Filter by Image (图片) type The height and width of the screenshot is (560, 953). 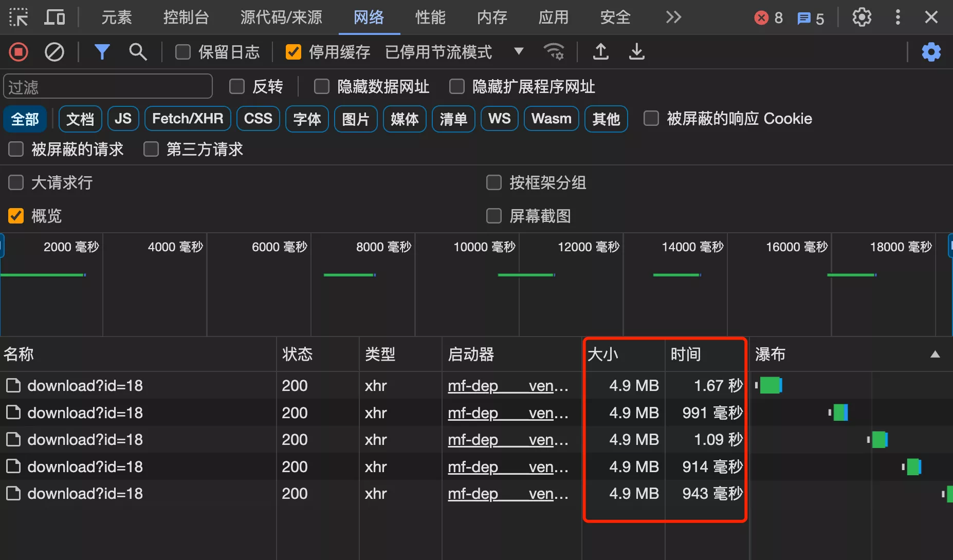pos(356,119)
